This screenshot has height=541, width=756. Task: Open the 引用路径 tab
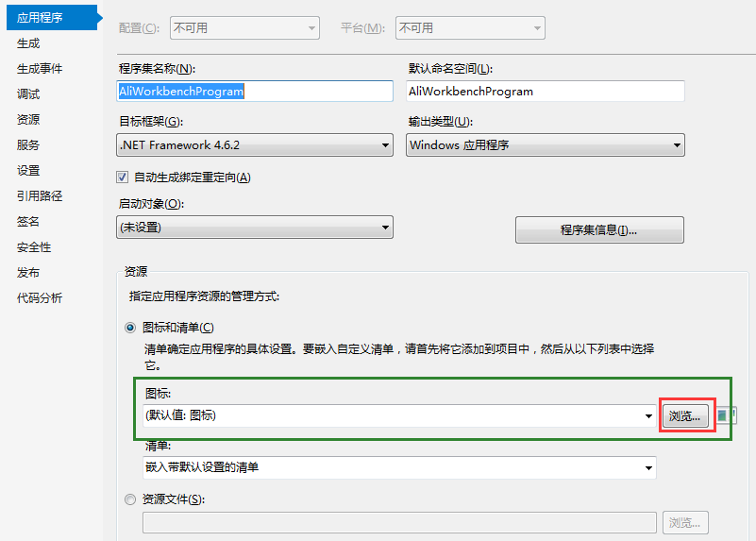click(x=40, y=196)
